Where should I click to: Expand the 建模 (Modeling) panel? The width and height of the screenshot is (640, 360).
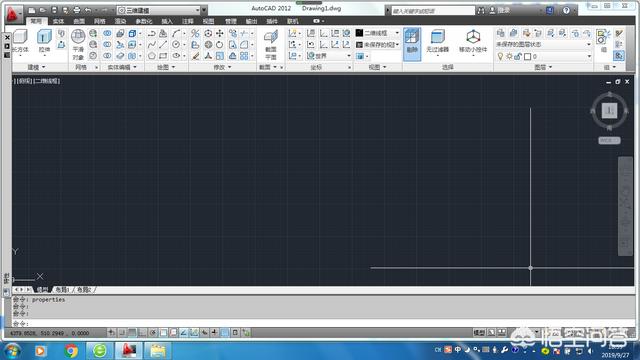(36, 67)
